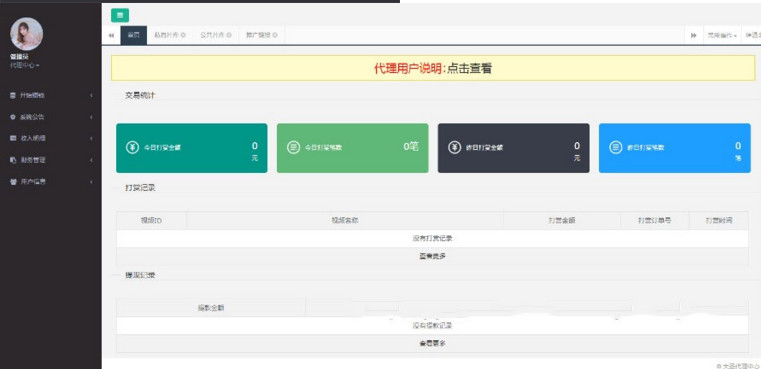This screenshot has height=369, width=761.
Task: Open the 代理用户说明 点击查看 notice banner
Action: click(433, 68)
